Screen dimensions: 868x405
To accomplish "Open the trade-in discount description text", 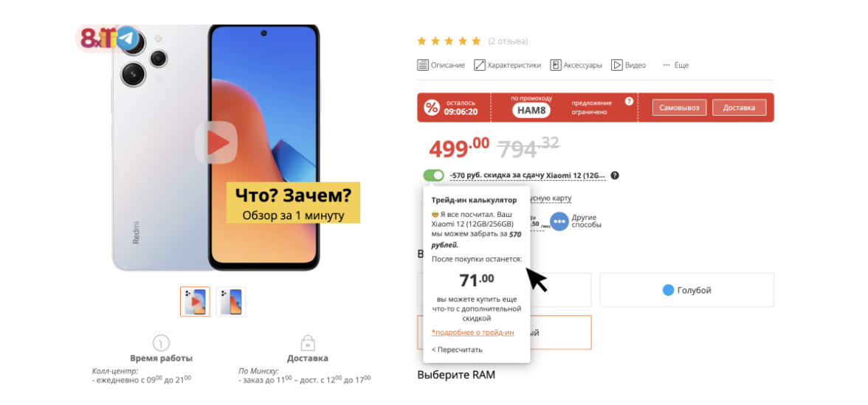I will pos(528,176).
